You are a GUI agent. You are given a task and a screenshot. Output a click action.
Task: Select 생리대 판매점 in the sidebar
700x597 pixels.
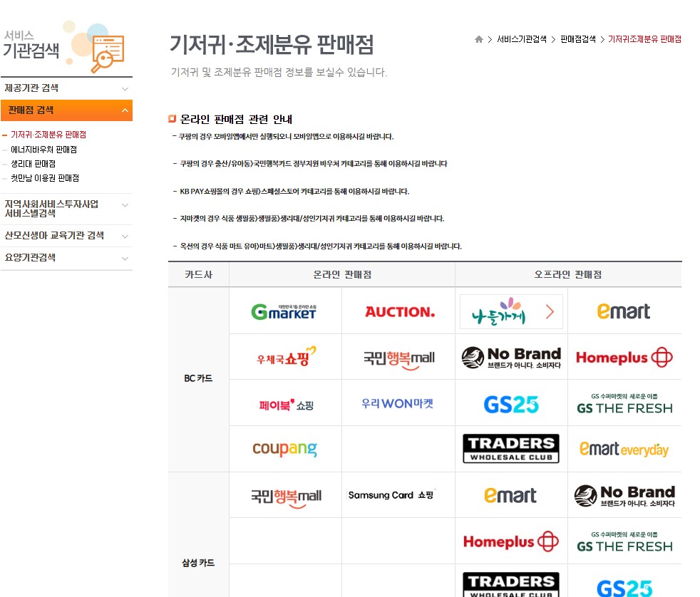[37, 163]
